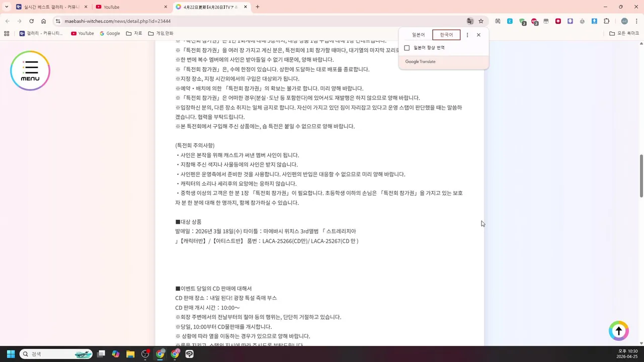Open File Explorer from the taskbar

click(x=130, y=354)
